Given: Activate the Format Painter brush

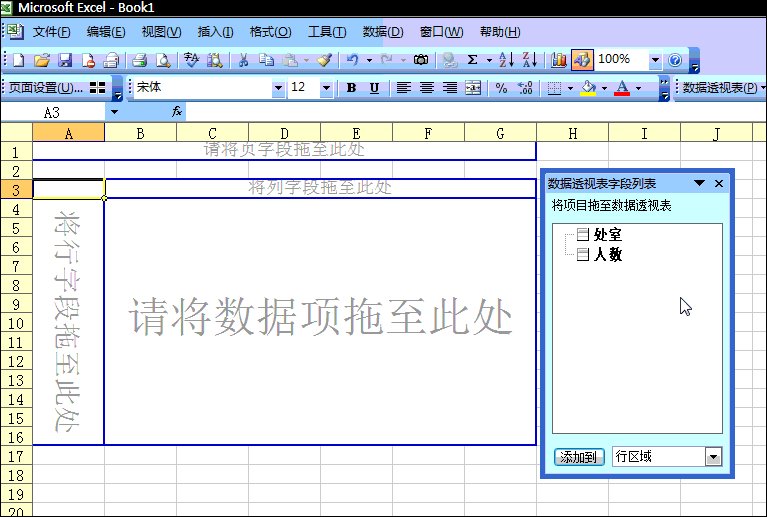Looking at the screenshot, I should pyautogui.click(x=325, y=60).
